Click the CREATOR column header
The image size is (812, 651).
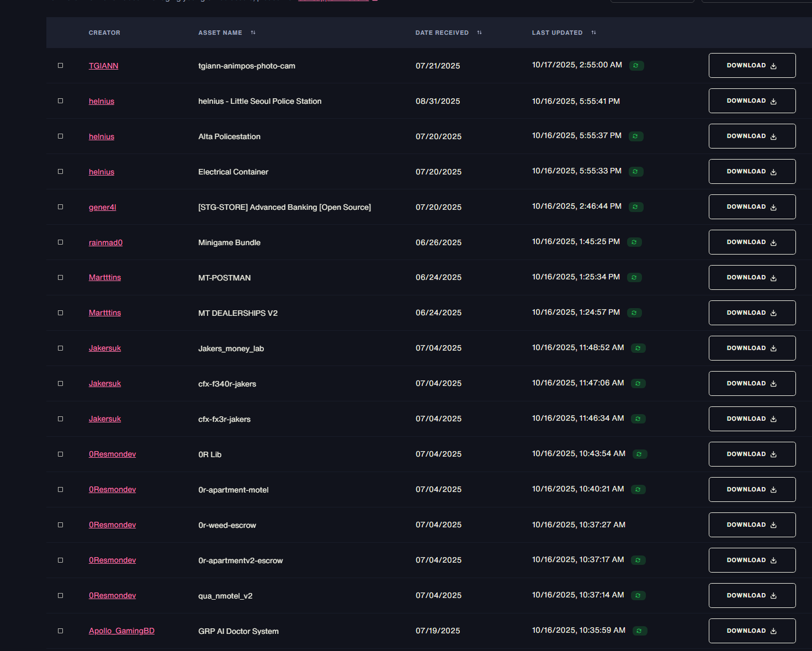(x=104, y=33)
